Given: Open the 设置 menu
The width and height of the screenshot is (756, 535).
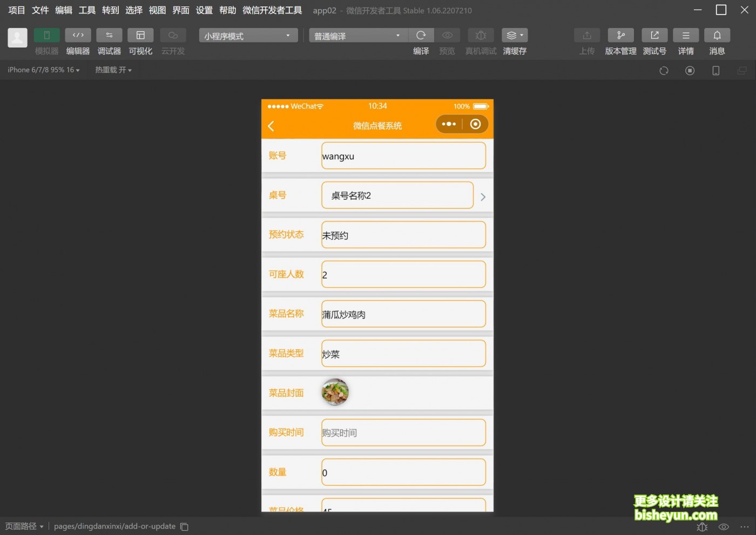Looking at the screenshot, I should [x=204, y=10].
